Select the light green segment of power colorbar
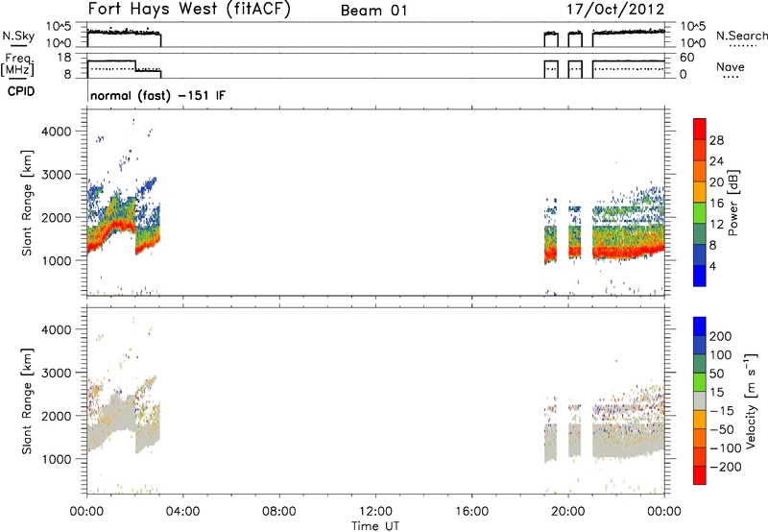 (x=700, y=213)
